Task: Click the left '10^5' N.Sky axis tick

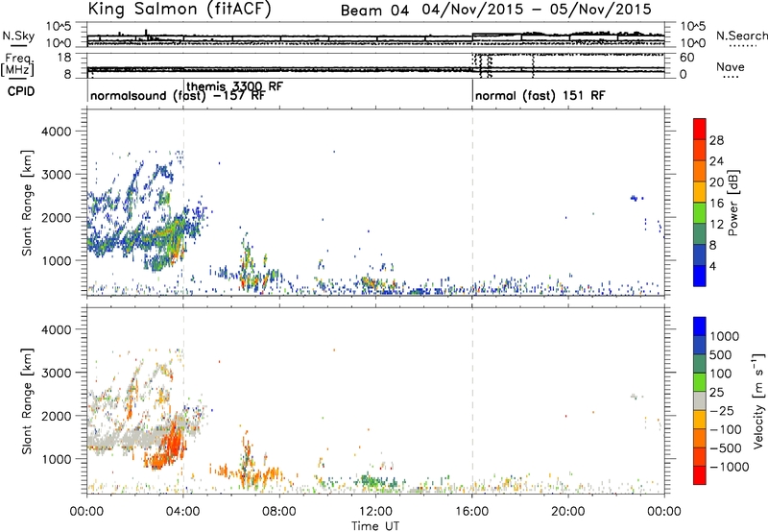Action: click(x=59, y=27)
